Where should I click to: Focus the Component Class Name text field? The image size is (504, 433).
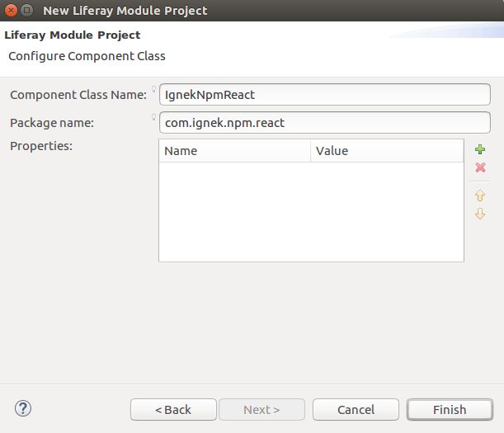(325, 95)
